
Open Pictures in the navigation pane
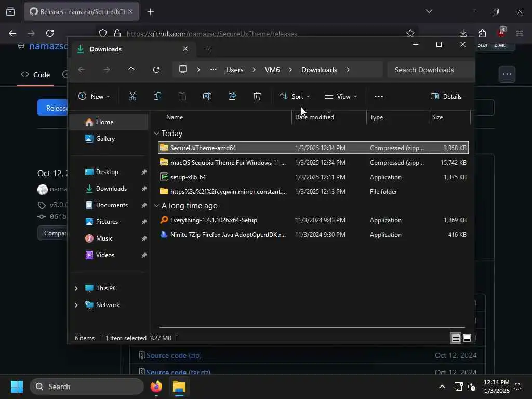tap(109, 222)
